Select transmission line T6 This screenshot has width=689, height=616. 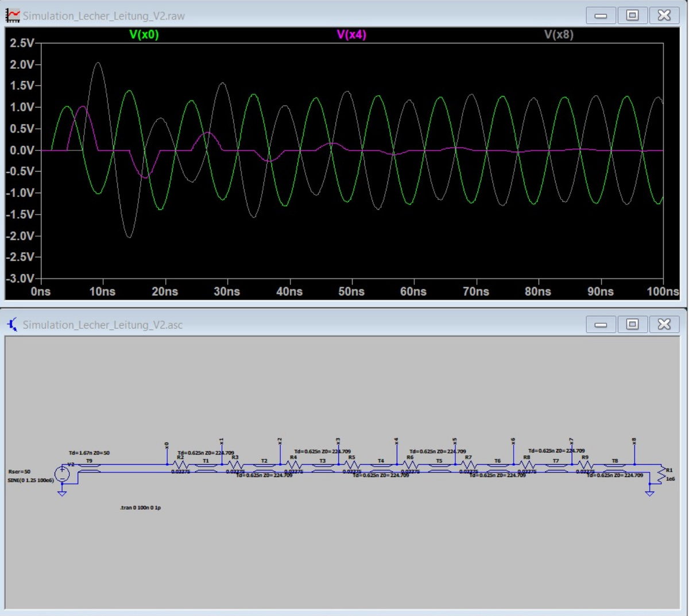[x=497, y=468]
